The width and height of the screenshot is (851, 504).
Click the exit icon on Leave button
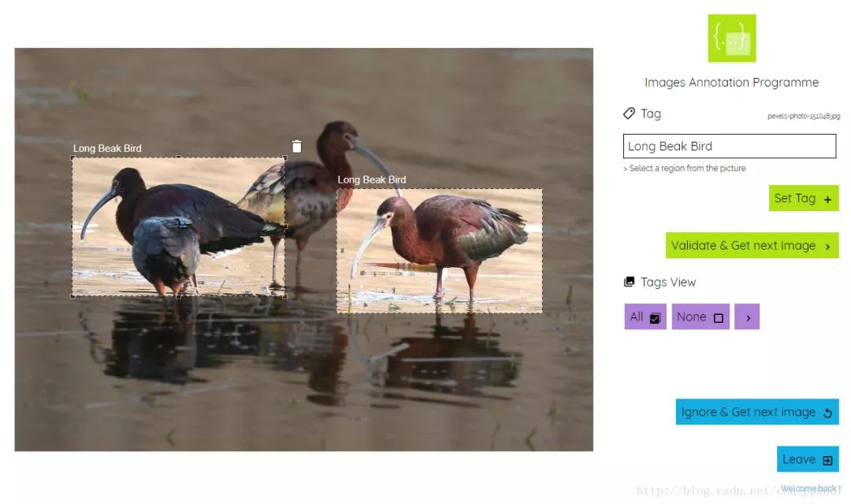(827, 460)
